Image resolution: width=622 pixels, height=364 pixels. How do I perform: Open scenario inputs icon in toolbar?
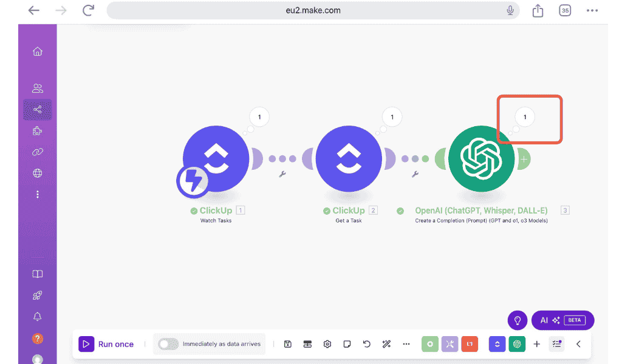[x=307, y=344]
